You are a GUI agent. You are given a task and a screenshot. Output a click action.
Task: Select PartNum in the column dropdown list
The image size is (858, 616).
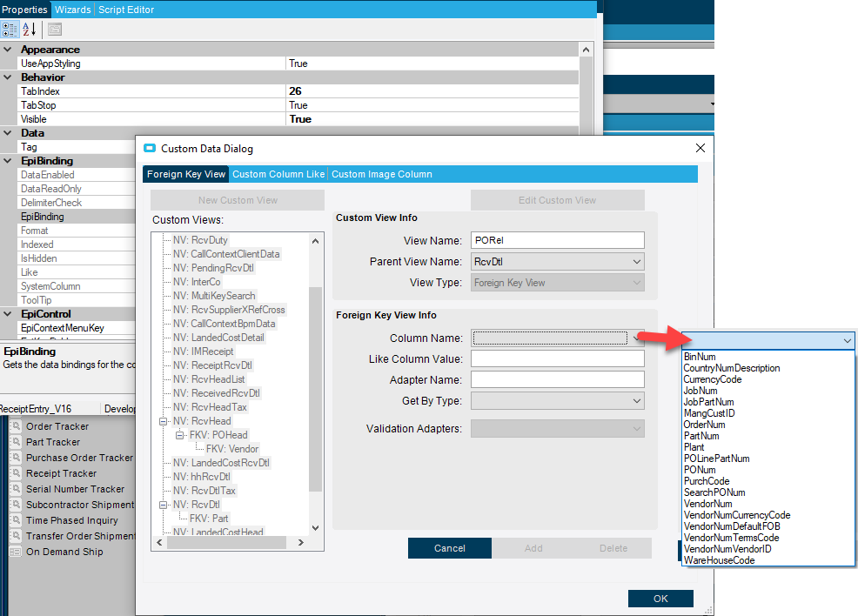tap(701, 436)
